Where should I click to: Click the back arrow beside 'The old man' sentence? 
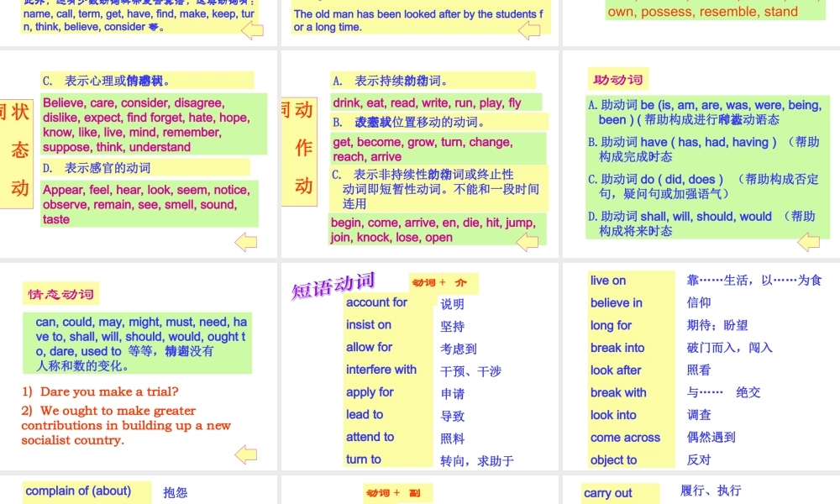529,30
